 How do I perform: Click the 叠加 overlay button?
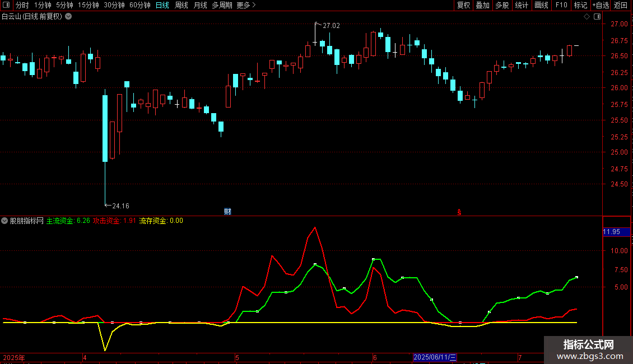[x=483, y=5]
